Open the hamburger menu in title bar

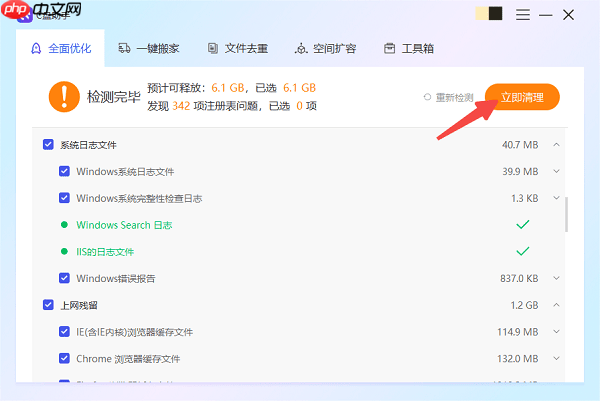[523, 15]
